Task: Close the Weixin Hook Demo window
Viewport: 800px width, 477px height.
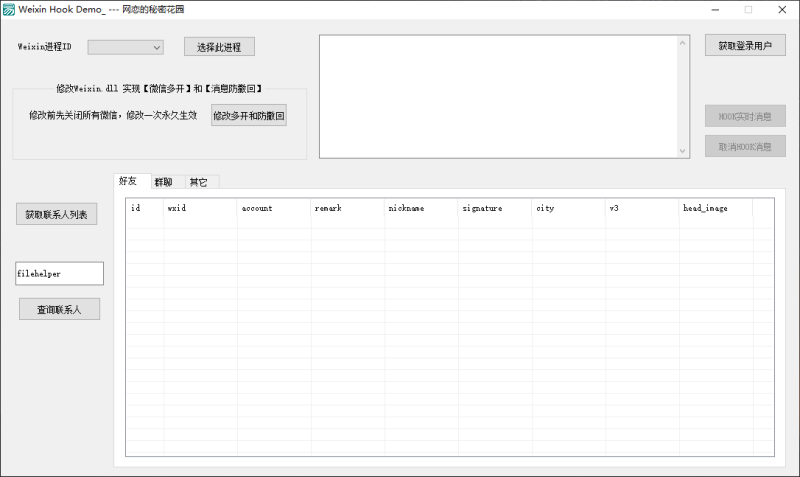Action: pyautogui.click(x=782, y=10)
